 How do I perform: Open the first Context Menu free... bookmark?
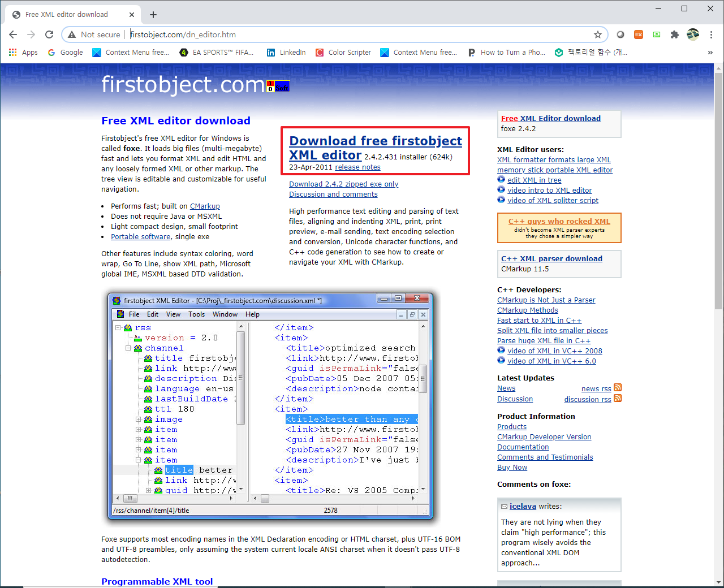pos(131,53)
